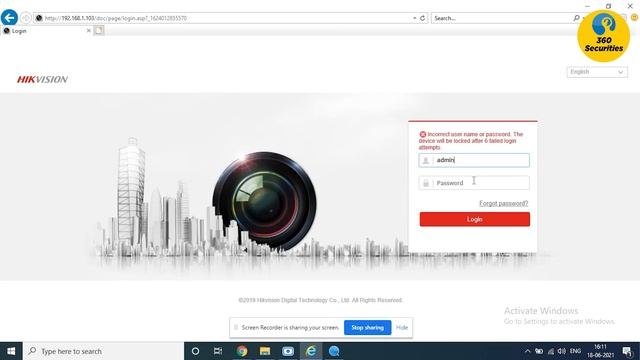Minimize the browser window
Screen dimensions: 640x360
(587, 6)
